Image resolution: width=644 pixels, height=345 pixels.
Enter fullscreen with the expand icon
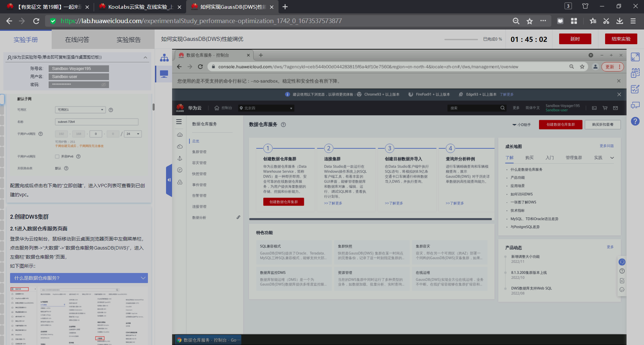(x=635, y=57)
